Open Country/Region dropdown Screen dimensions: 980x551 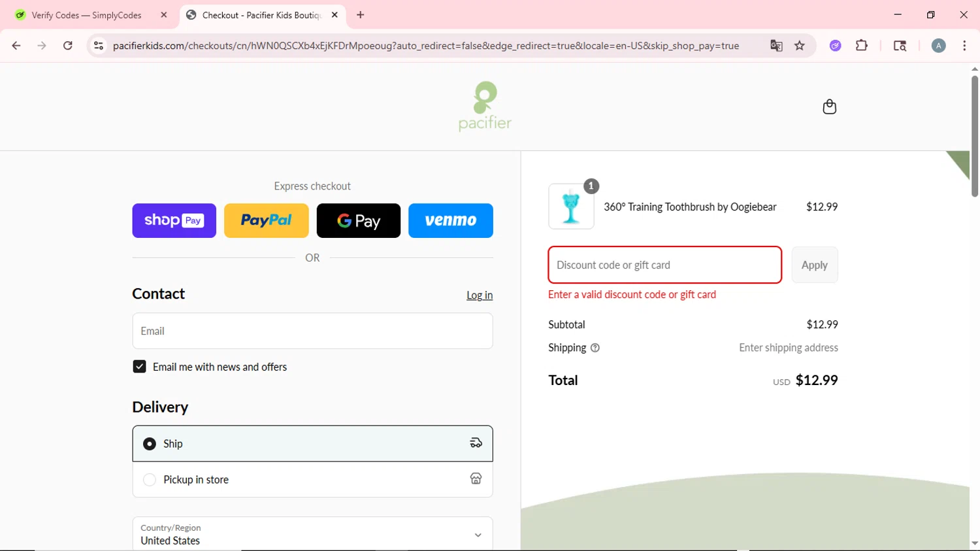point(312,534)
